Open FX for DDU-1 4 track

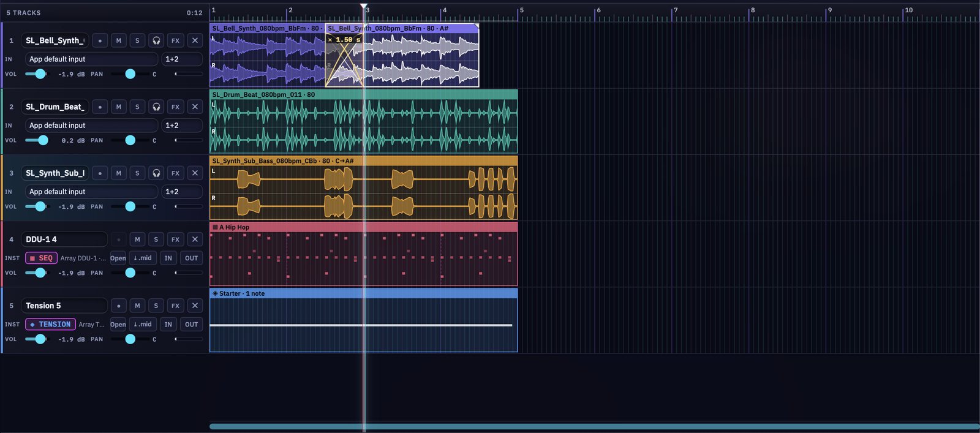(x=176, y=239)
